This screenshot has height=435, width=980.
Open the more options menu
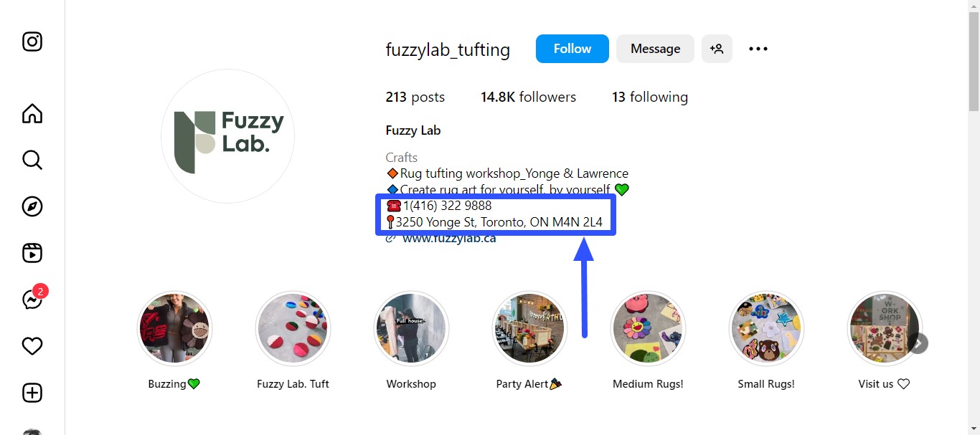758,48
